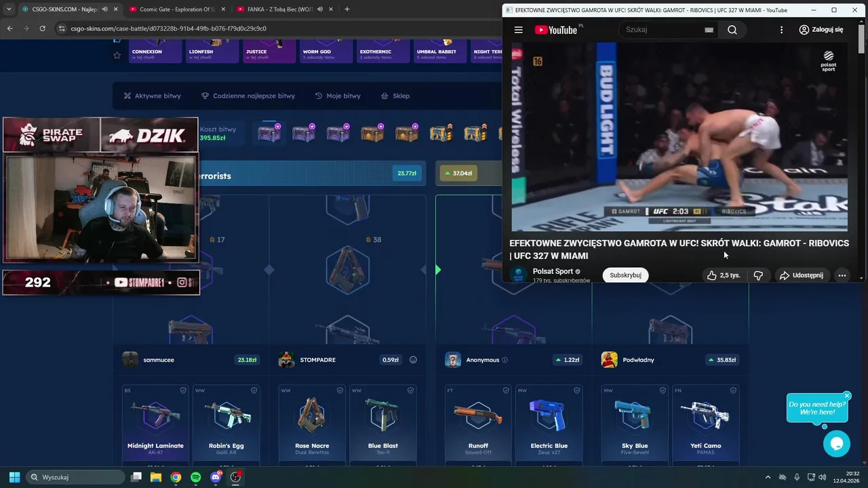This screenshot has height=488, width=868.
Task: Click Zaloguj się sign-in button
Action: pos(821,30)
